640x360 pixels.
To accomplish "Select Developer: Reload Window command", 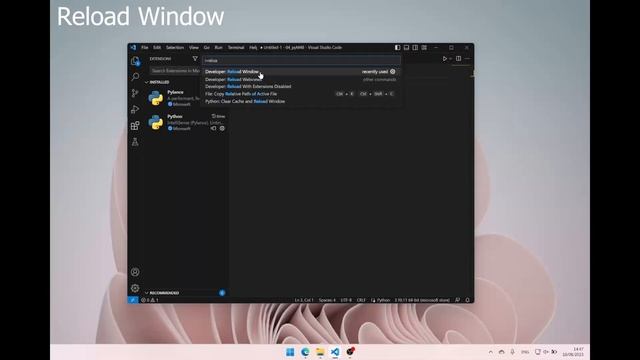I will [301, 71].
